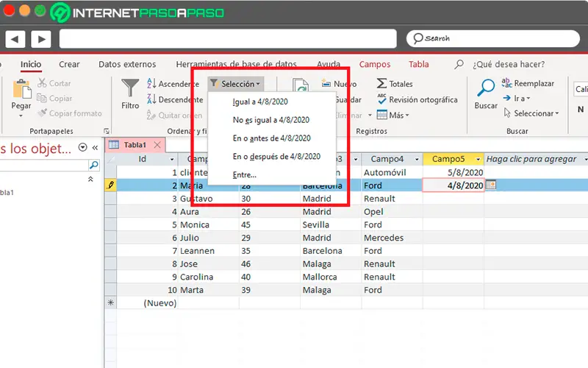This screenshot has height=368, width=588.
Task: Expand the Más dropdown
Action: tap(393, 115)
